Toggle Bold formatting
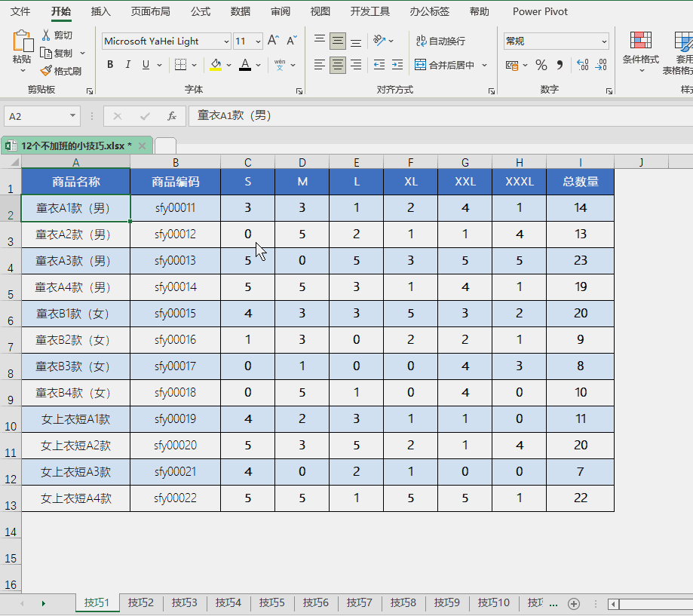 click(x=110, y=65)
